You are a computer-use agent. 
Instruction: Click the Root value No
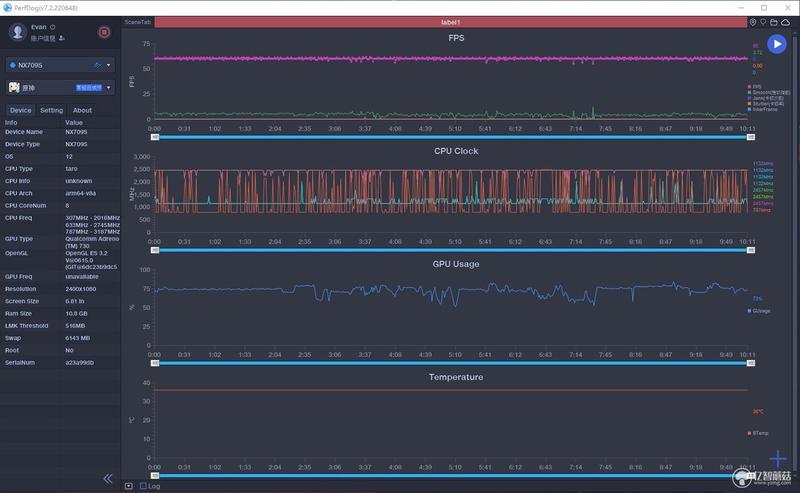69,351
